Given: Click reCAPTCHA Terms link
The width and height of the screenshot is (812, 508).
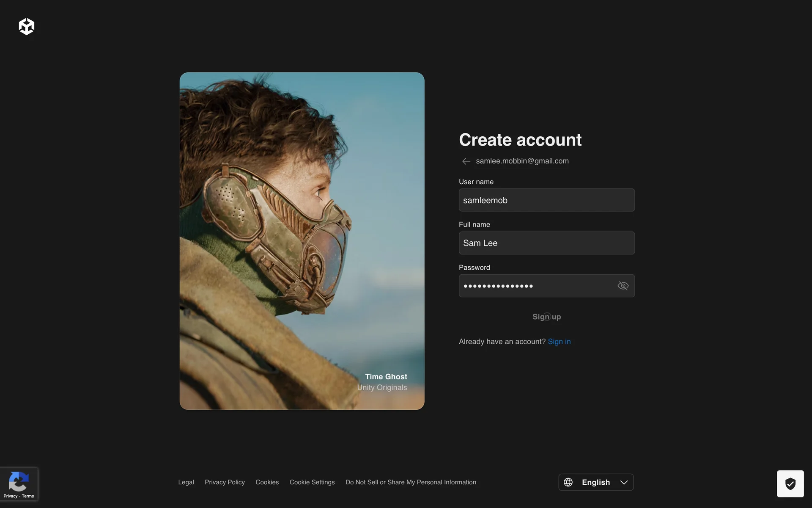Looking at the screenshot, I should 28,496.
